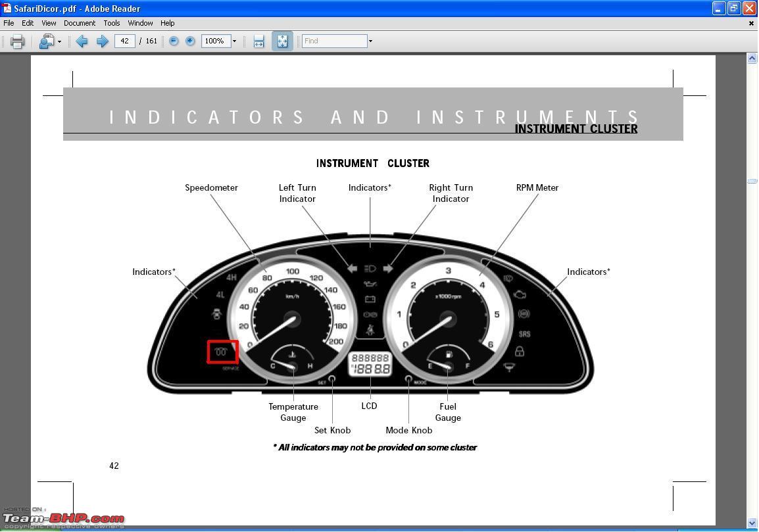Restore down the Adobe Reader window

734,9
